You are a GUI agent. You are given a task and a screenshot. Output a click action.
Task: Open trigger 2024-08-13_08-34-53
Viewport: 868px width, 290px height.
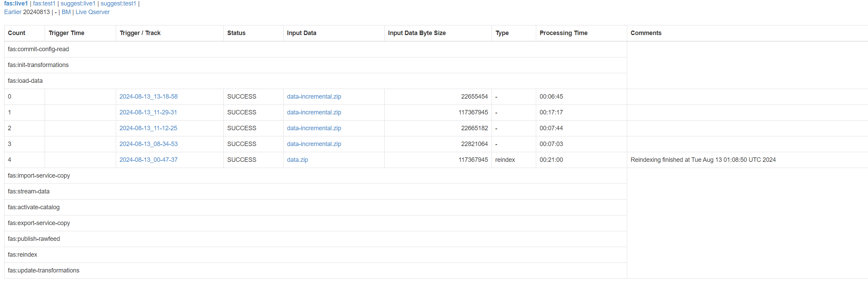(x=148, y=144)
